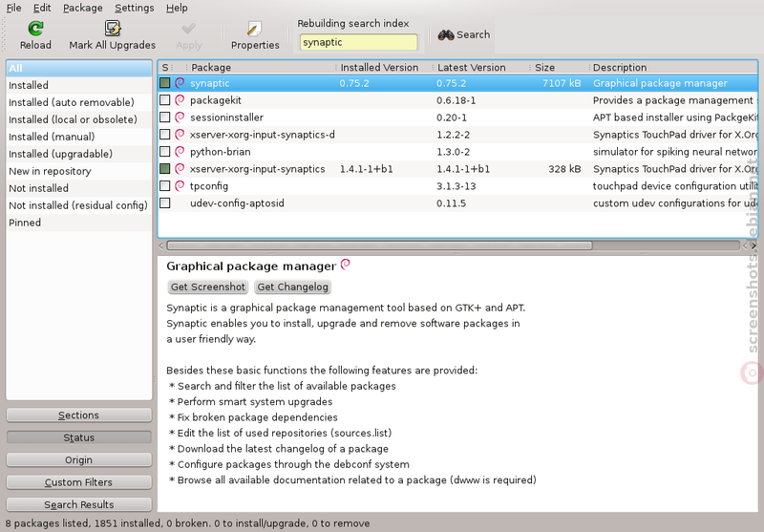Mark the udev-config-aptosid status checkbox
Image resolution: width=764 pixels, height=532 pixels.
click(x=165, y=202)
